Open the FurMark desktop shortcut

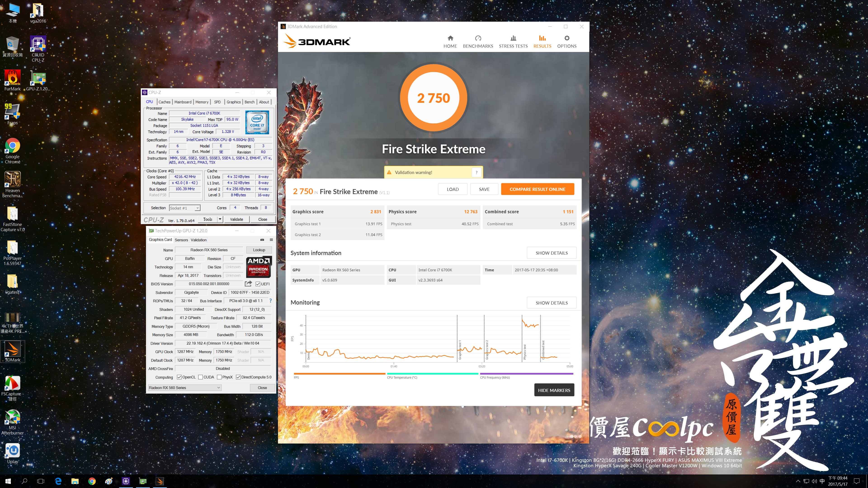coord(12,80)
